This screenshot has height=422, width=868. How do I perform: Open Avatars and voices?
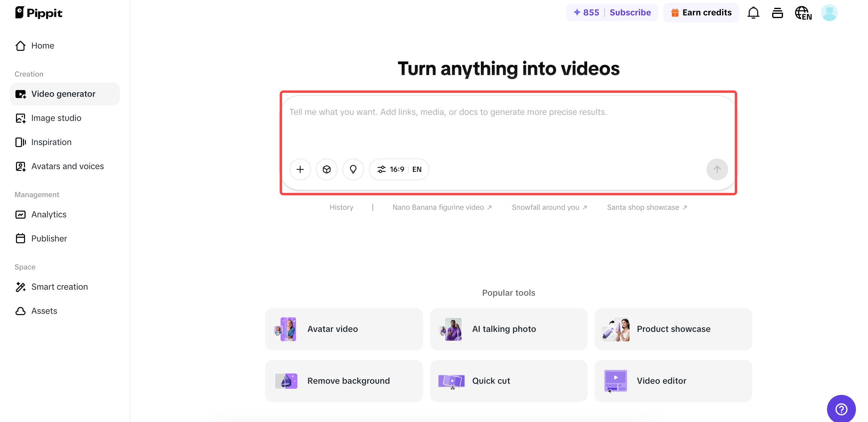(x=68, y=166)
